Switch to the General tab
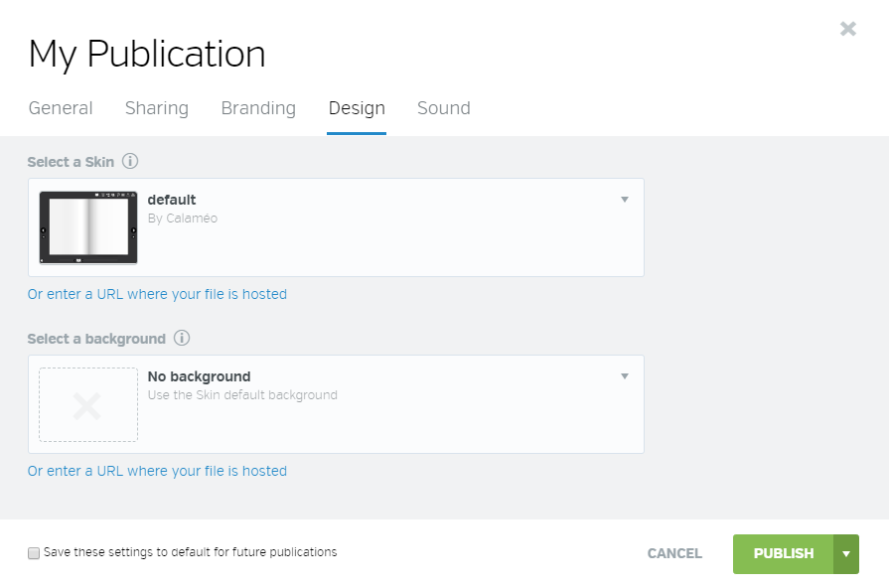Screen dimensions: 889x588 pyautogui.click(x=61, y=108)
